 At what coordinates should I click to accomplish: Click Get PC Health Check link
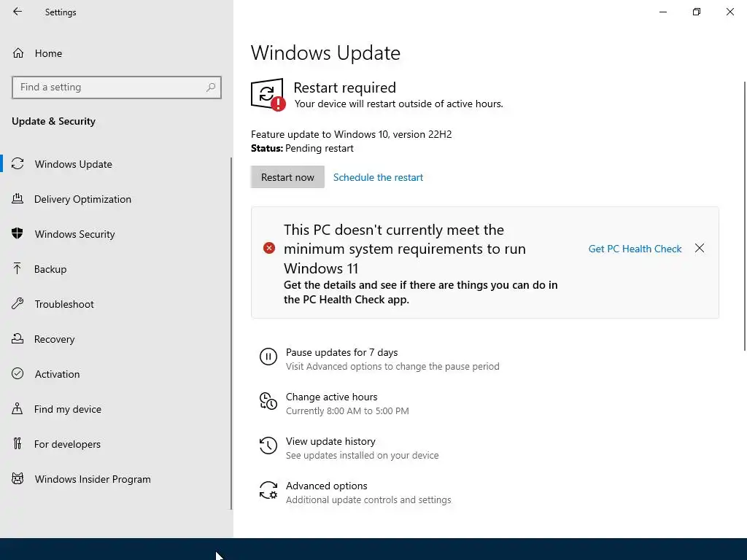pos(635,249)
